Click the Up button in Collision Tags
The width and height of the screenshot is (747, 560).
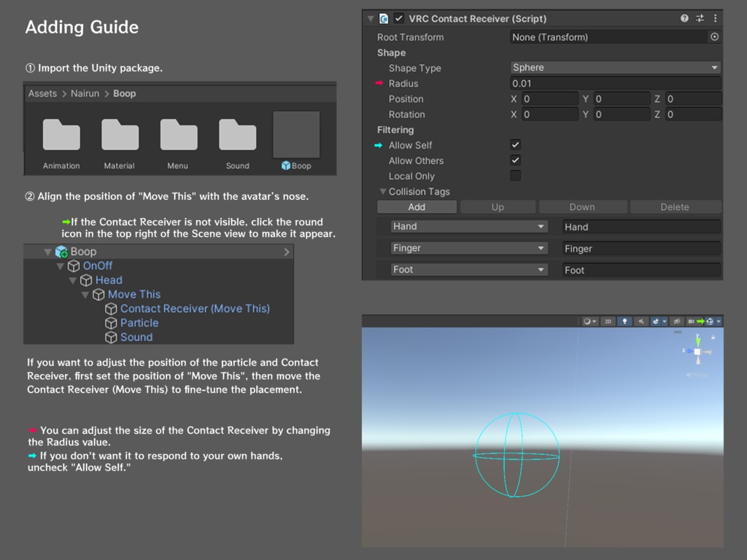[498, 206]
